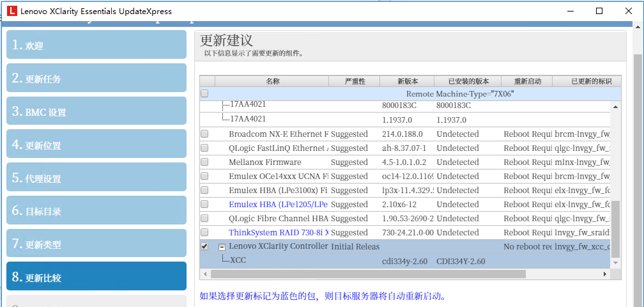Image resolution: width=644 pixels, height=307 pixels.
Task: Sort by the 已更新的标识 column header
Action: click(586, 81)
